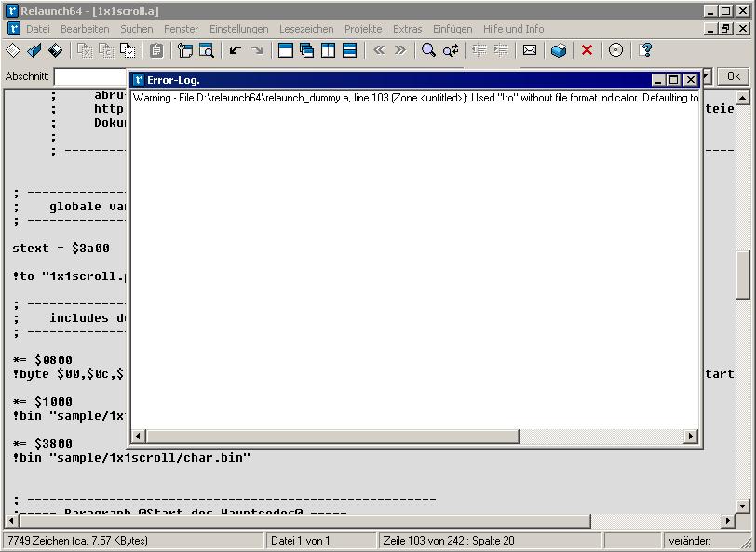Open the Projekte menu
This screenshot has width=756, height=552.
363,29
